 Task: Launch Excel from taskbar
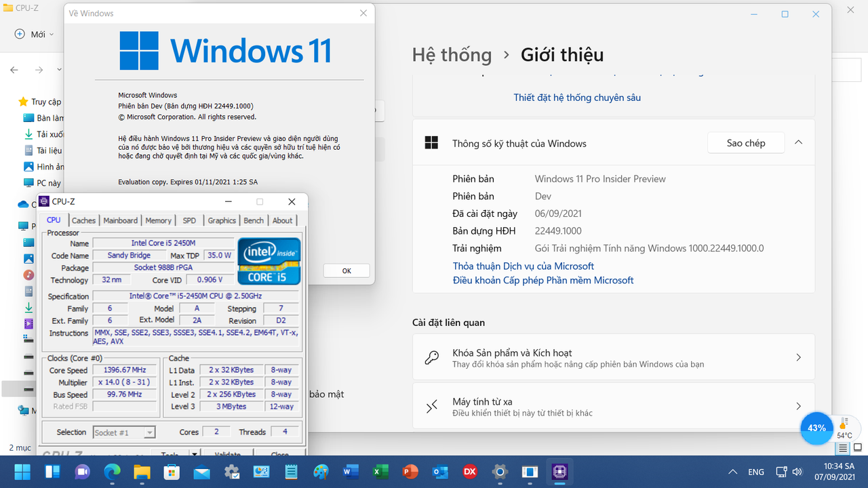(380, 472)
